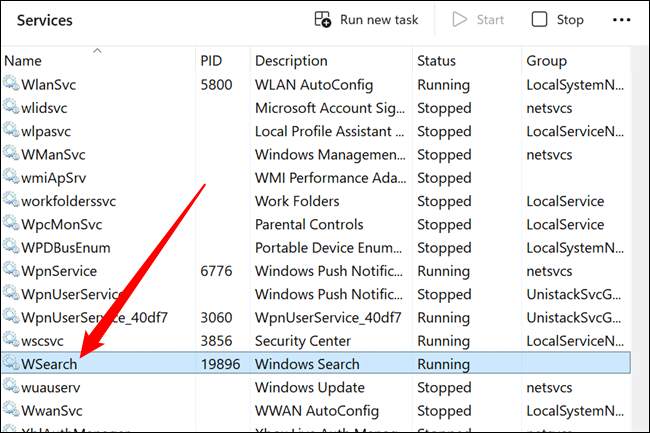The width and height of the screenshot is (650, 433).
Task: Click the gear icon beside wuauserv
Action: pyautogui.click(x=11, y=386)
